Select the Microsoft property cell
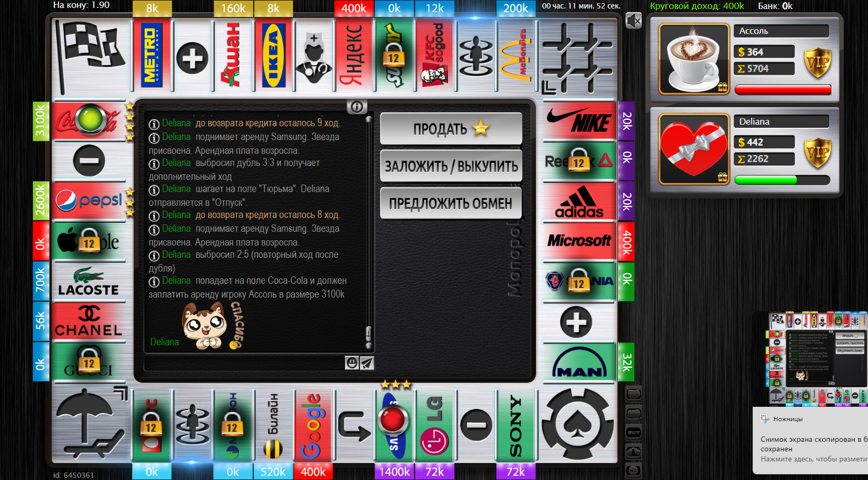Screen dimensions: 868x480 coord(580,241)
